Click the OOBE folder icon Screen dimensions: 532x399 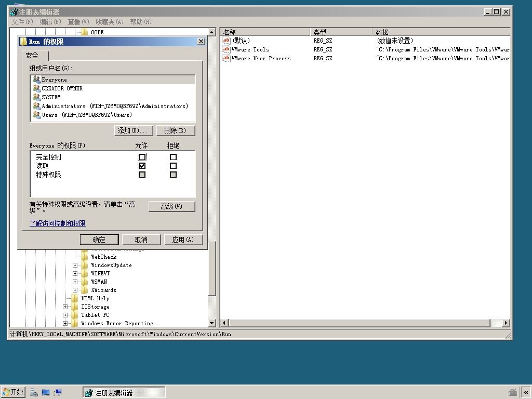point(85,32)
